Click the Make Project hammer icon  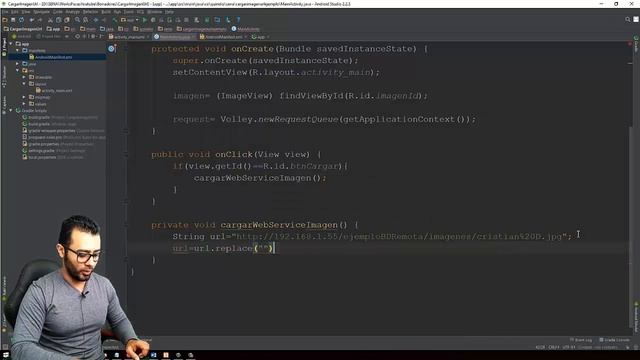click(x=115, y=20)
